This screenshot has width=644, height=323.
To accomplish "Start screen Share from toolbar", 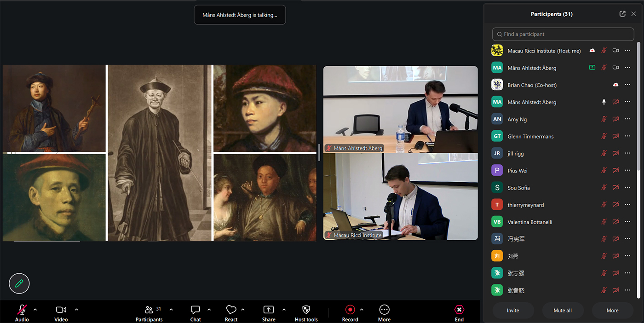I will point(269,313).
